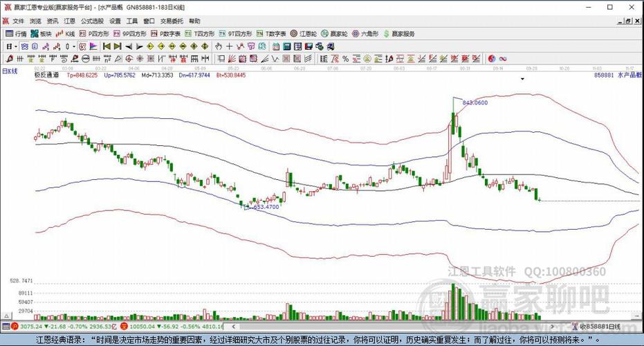Open the P四方形 tool

[94, 34]
